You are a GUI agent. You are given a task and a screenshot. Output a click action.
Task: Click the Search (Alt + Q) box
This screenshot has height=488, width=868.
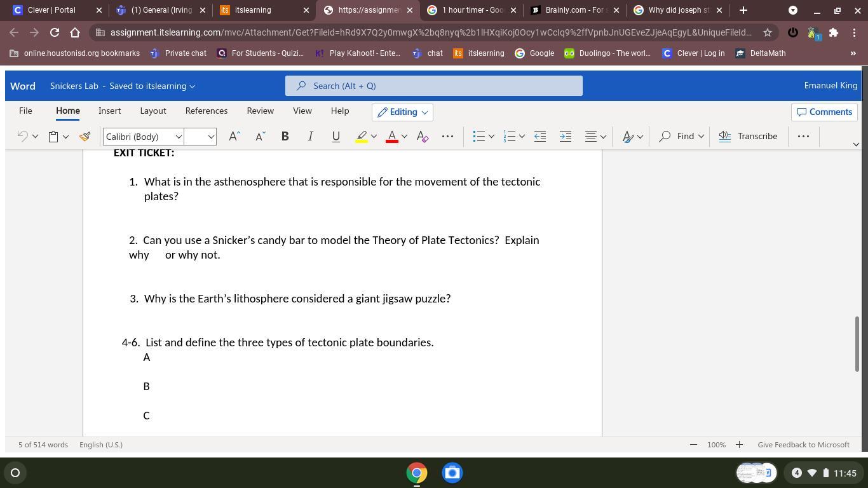point(433,86)
